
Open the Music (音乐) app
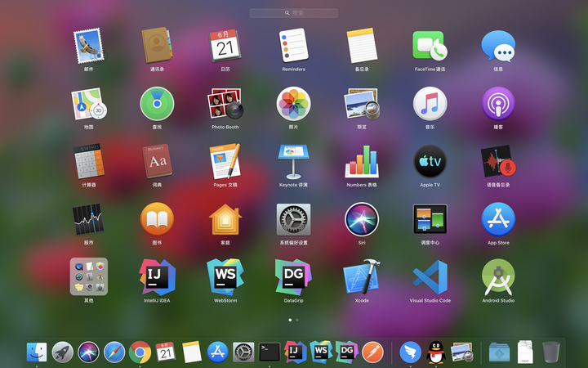pyautogui.click(x=430, y=104)
